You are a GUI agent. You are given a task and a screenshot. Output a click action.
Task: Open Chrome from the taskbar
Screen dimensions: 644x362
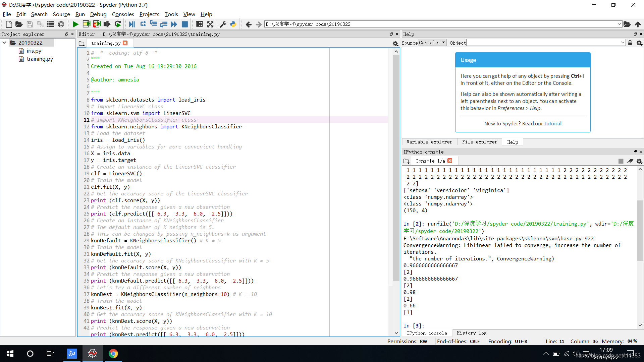[113, 354]
